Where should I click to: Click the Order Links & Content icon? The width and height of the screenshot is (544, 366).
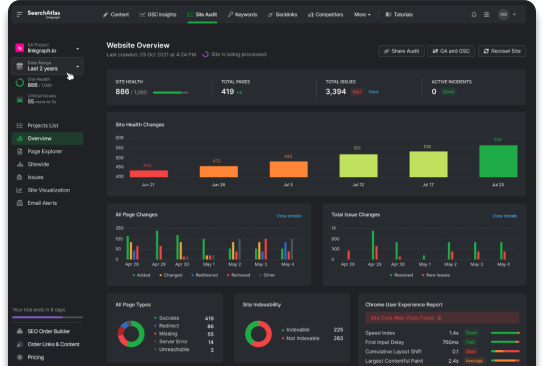click(20, 344)
